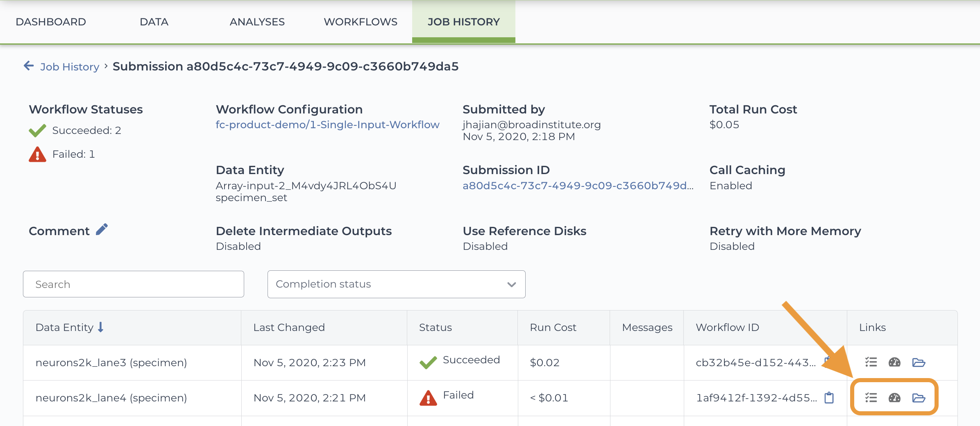Switch to the WORKFLOWS tab
The width and height of the screenshot is (980, 426).
[361, 22]
